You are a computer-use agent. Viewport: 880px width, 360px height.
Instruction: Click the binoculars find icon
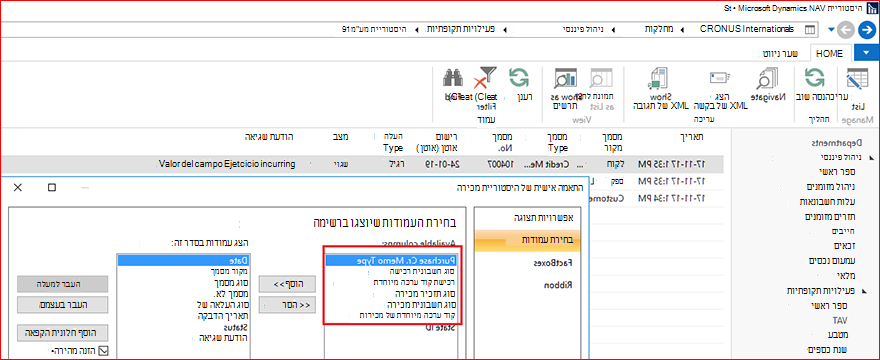coord(452,79)
